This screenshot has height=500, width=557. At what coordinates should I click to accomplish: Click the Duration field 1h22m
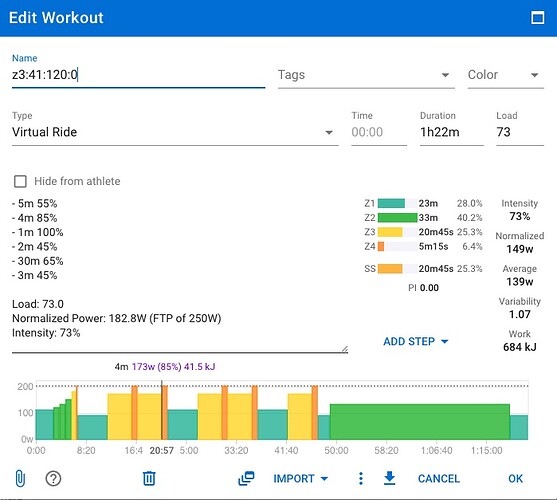[x=451, y=132]
